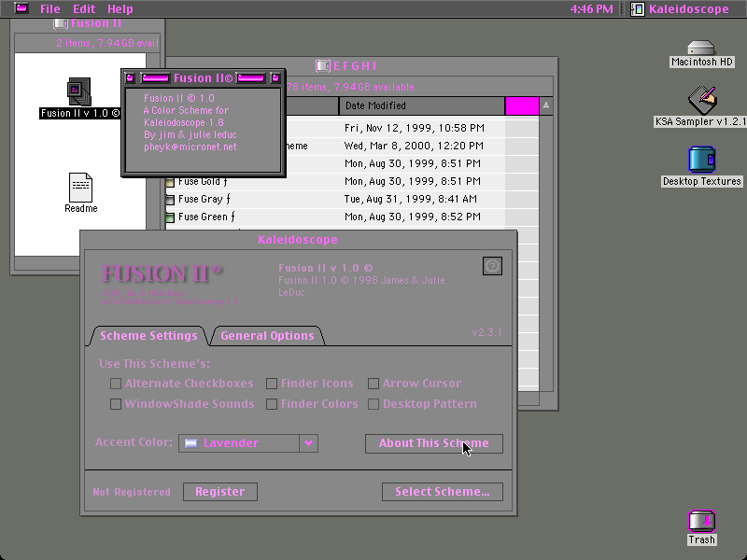The width and height of the screenshot is (747, 560).
Task: Select the Desktop Textures icon
Action: coord(702,160)
